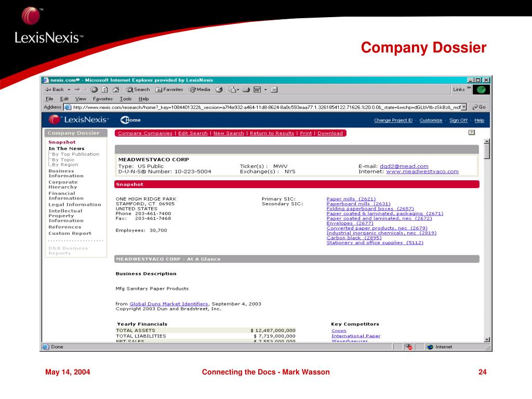532x399 pixels.
Task: Open References in the sidebar
Action: (65, 227)
